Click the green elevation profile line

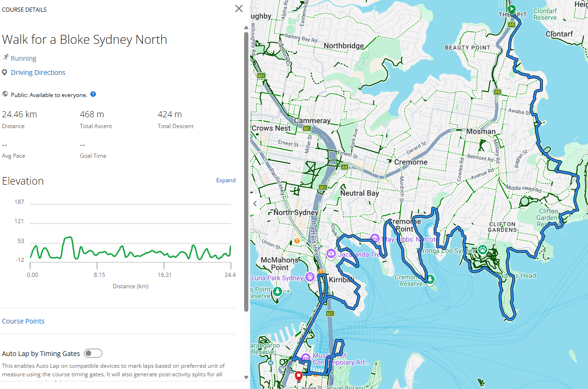coord(68,238)
